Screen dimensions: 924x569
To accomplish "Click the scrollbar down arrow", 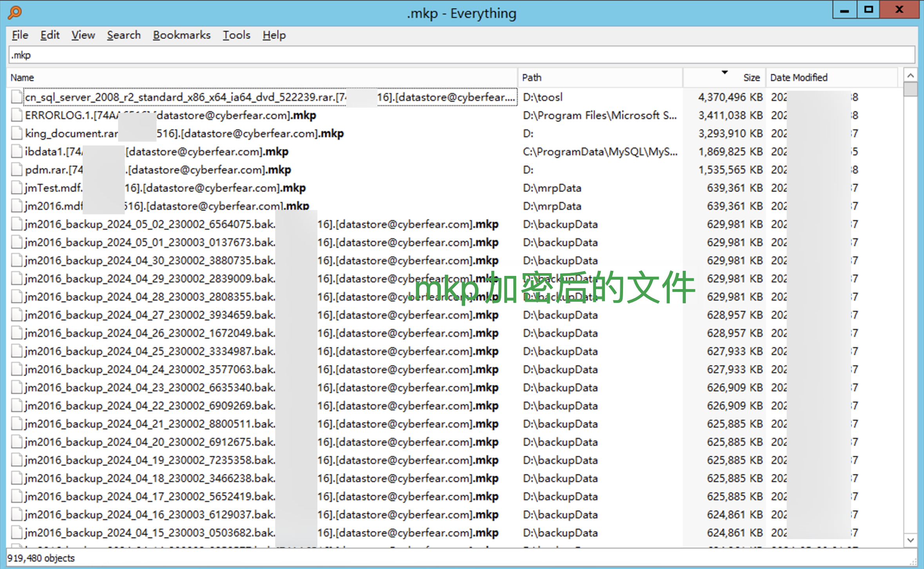I will coord(910,540).
